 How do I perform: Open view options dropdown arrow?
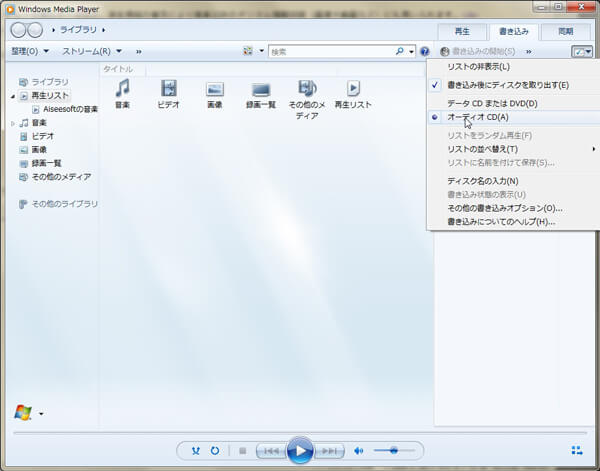click(262, 51)
